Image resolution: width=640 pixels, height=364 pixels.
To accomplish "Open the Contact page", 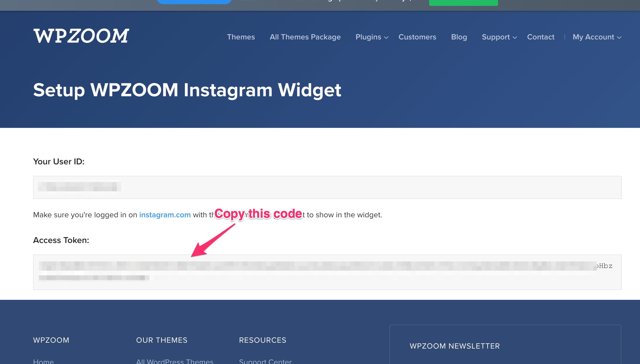I will tap(540, 37).
